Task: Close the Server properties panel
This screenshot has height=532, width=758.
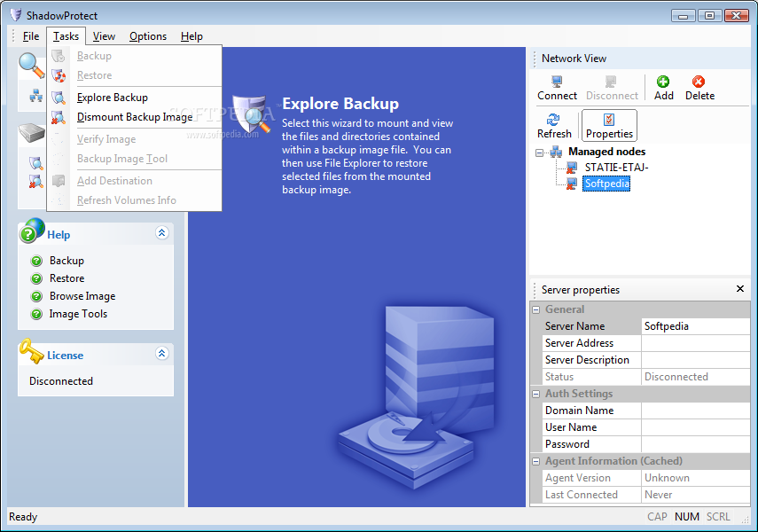Action: 739,289
